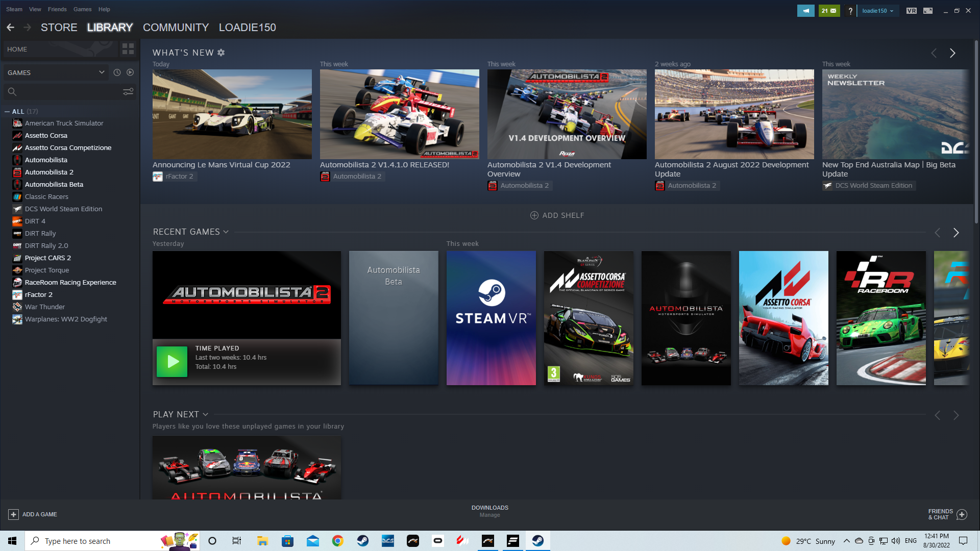Screen dimensions: 980x551
Task: Go to library HOME
Action: click(60, 49)
